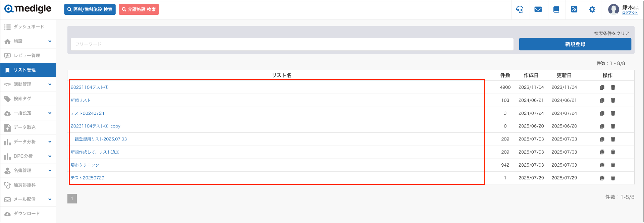Open the headset support icon in header

point(520,9)
